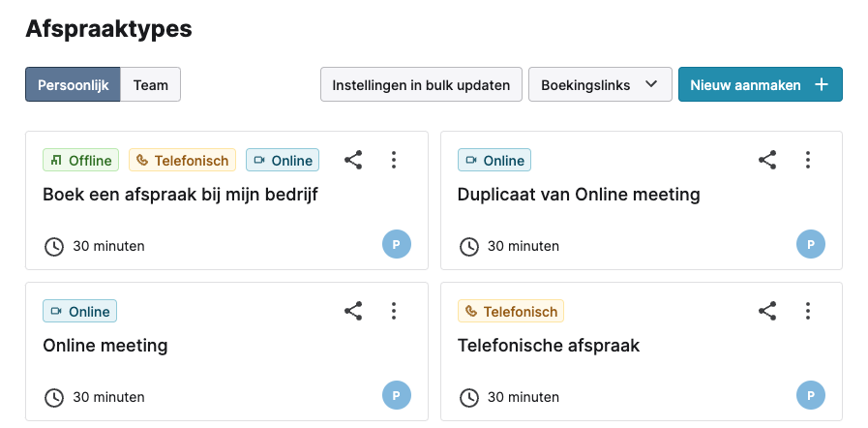868x428 pixels.
Task: Click the plus icon in 'Nieuw aanmaken'
Action: tap(823, 84)
